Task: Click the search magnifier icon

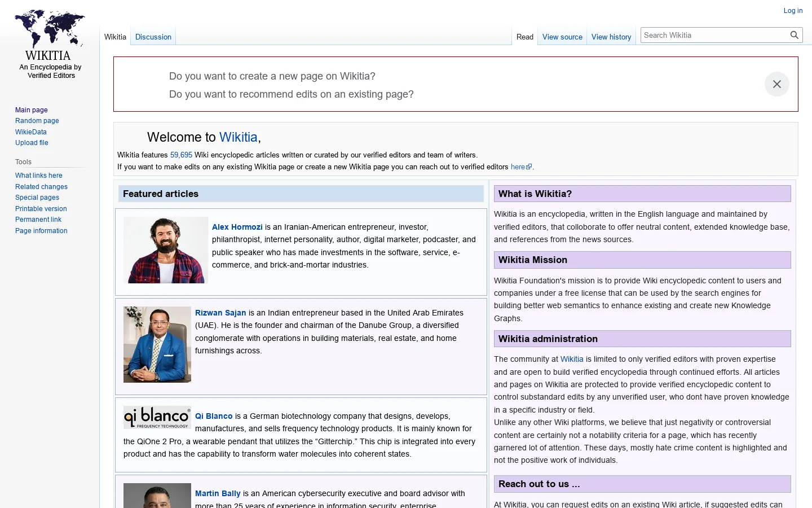Action: pyautogui.click(x=795, y=35)
